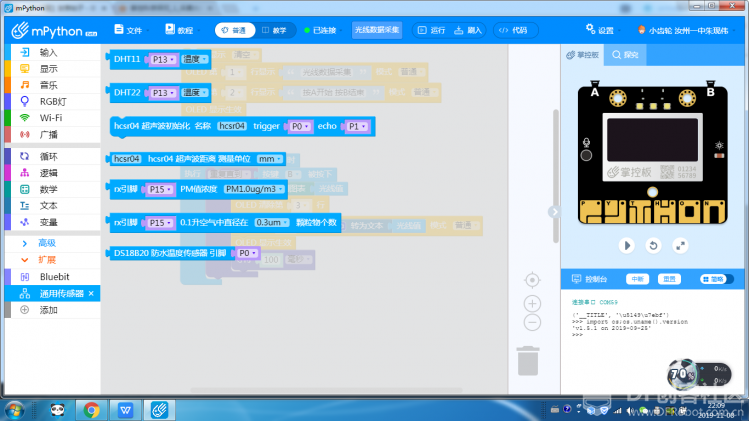Open the 代码 code view

(x=515, y=30)
